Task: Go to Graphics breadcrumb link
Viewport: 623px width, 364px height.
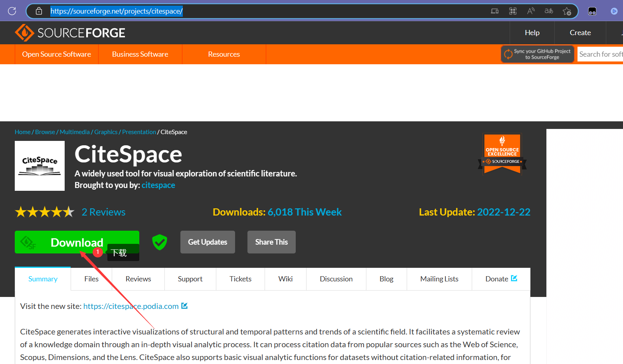Action: click(106, 132)
